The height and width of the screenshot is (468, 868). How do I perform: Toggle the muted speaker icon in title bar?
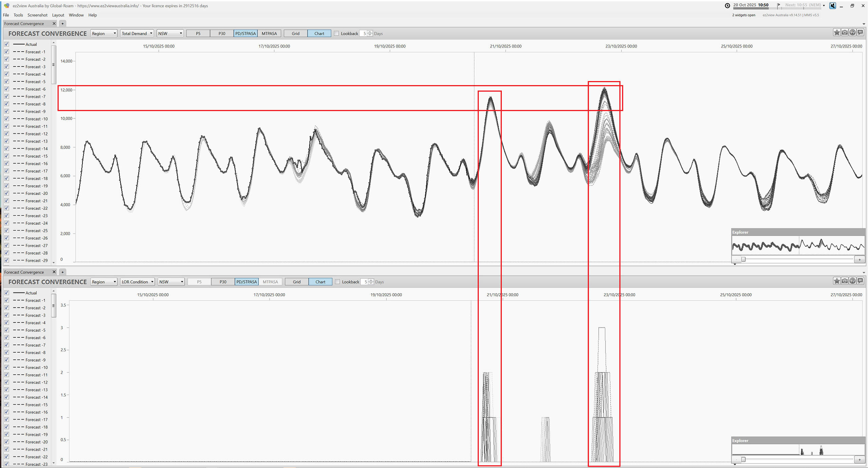pos(832,5)
